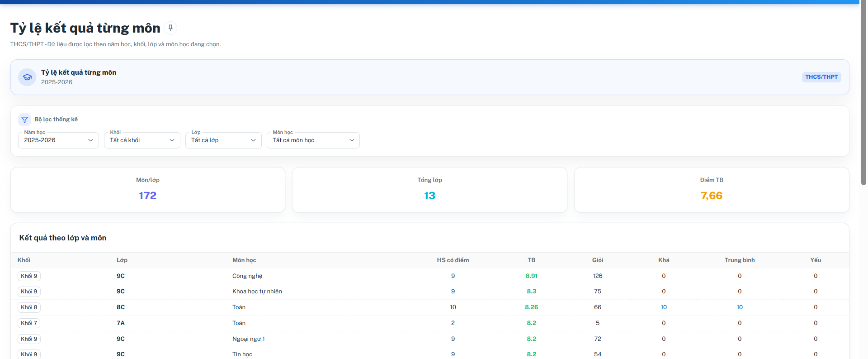Click the vertical page scrollbar
This screenshot has height=359, width=868.
pyautogui.click(x=863, y=92)
